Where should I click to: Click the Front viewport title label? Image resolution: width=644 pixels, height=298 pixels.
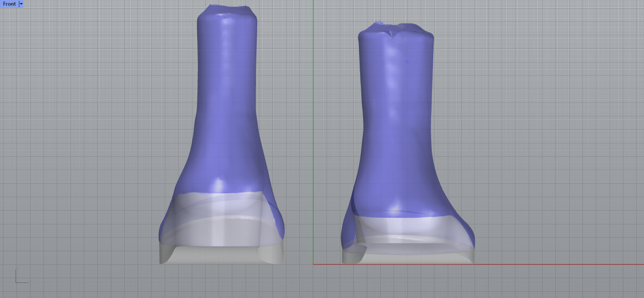click(x=9, y=4)
